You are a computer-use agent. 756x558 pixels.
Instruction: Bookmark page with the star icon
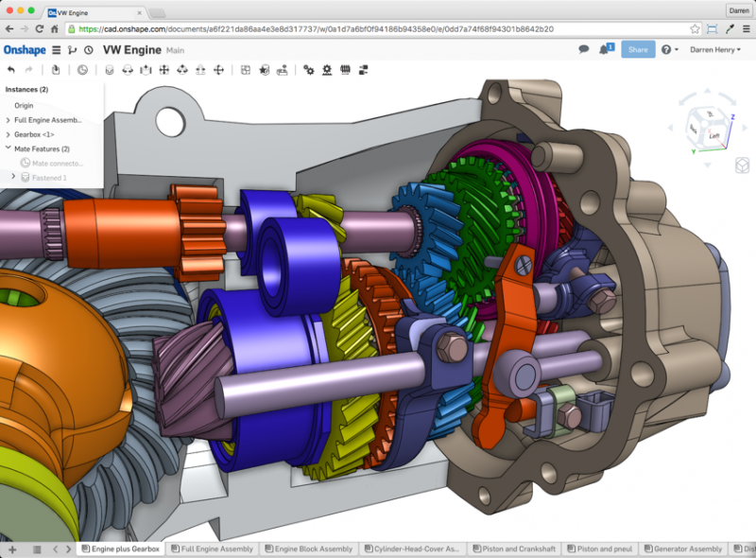pos(695,29)
